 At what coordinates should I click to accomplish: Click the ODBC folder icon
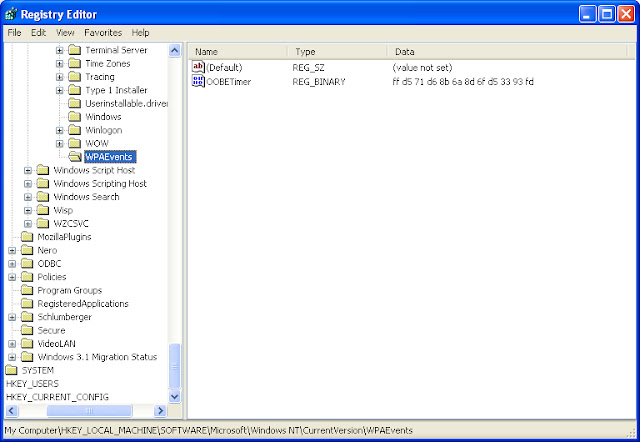pos(27,264)
